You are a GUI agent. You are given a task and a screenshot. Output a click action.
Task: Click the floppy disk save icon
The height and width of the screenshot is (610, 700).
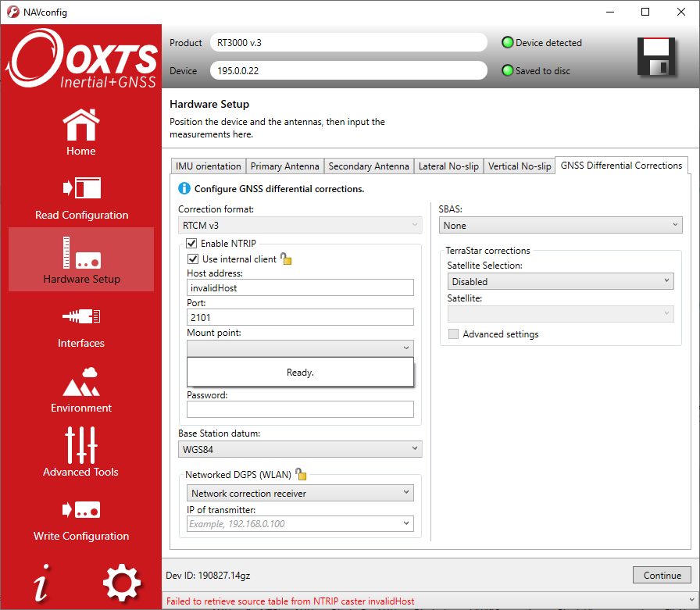coord(655,57)
